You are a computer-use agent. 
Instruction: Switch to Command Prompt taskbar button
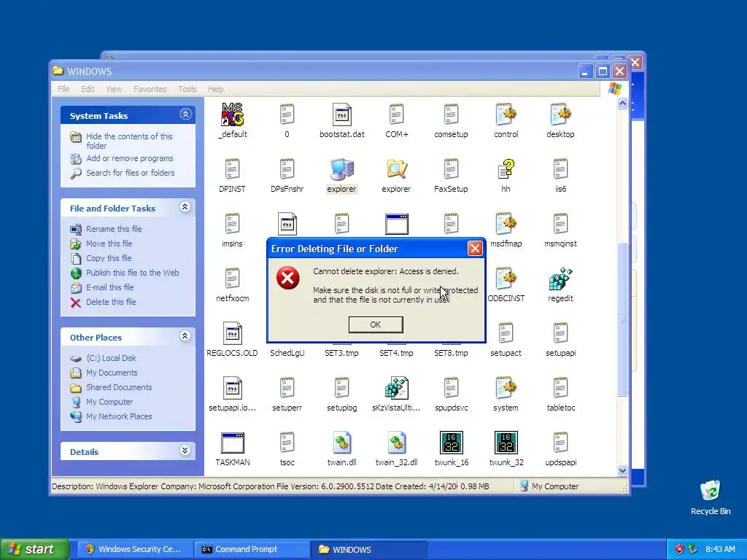(252, 549)
